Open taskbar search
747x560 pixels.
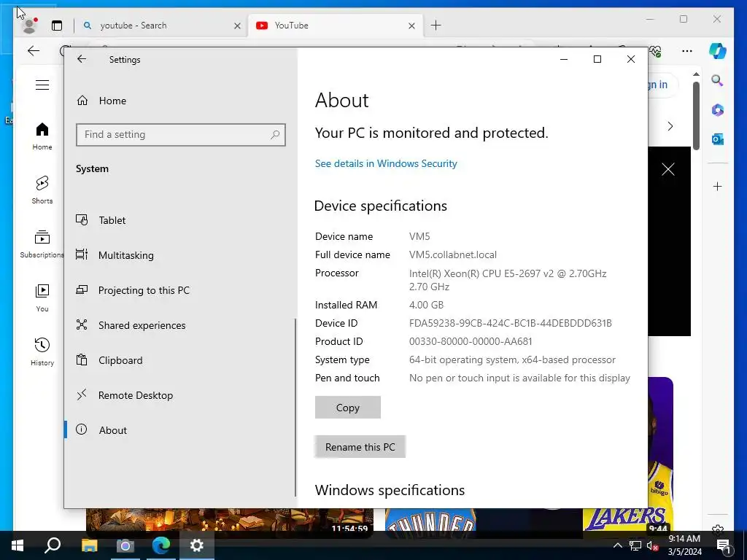[x=53, y=545]
